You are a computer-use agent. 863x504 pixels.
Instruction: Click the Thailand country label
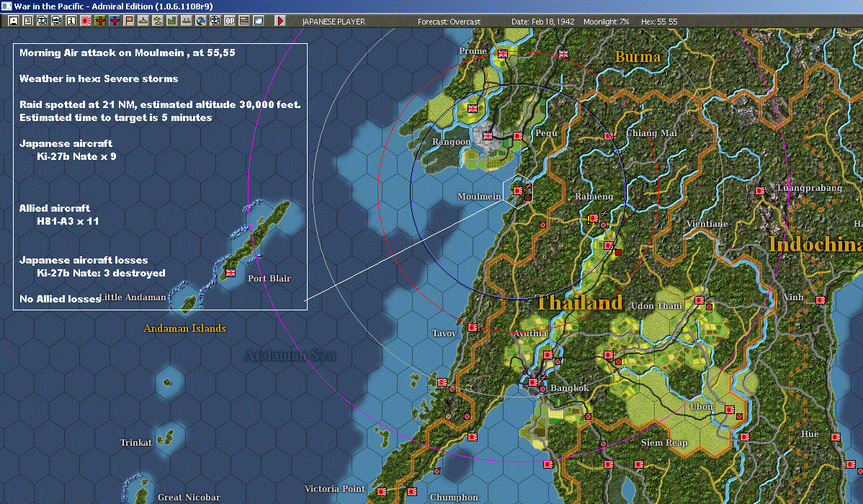[x=579, y=302]
